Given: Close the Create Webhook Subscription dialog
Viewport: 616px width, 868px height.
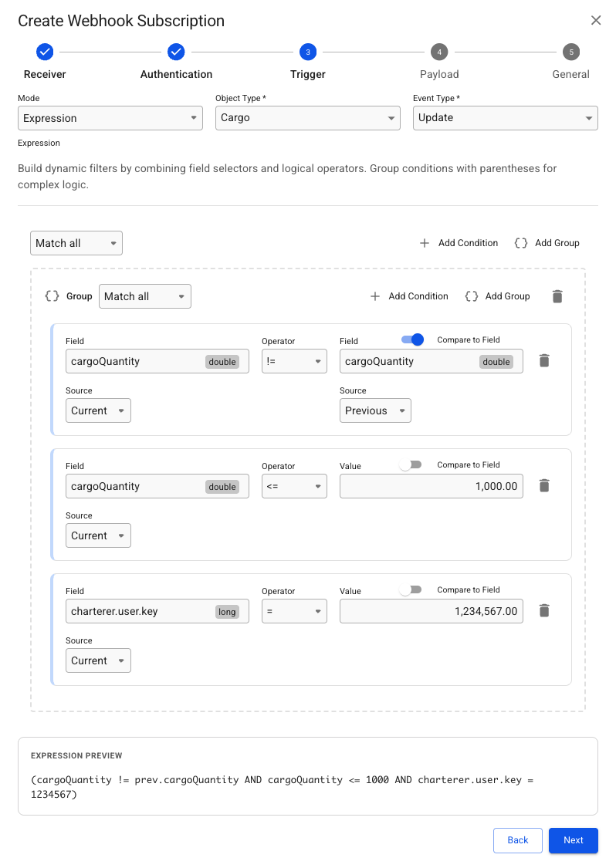Looking at the screenshot, I should click(x=596, y=21).
